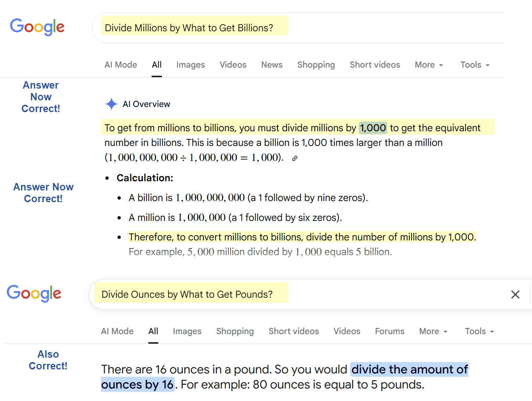Switch to AI Mode
This screenshot has width=532, height=401.
120,65
